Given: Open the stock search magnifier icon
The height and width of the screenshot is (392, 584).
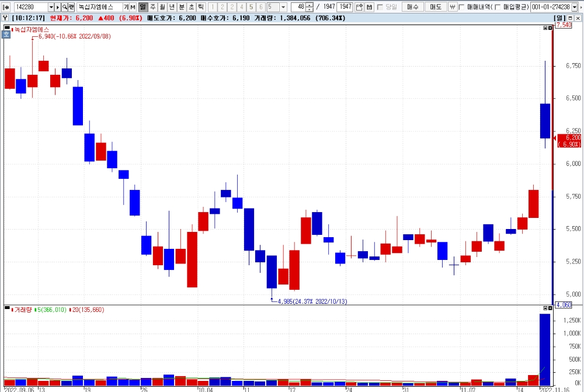Looking at the screenshot, I should [64, 6].
